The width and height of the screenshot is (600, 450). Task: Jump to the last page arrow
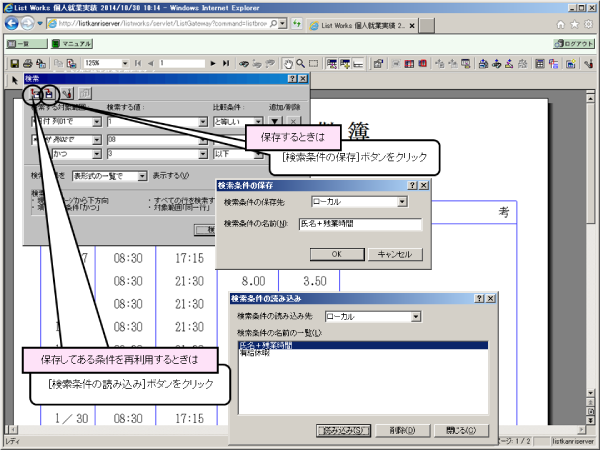[226, 64]
